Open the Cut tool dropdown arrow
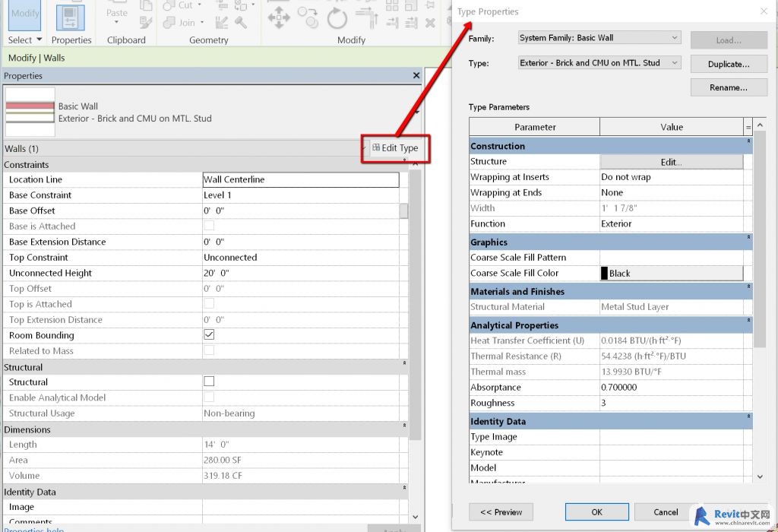778x532 pixels. (x=199, y=5)
